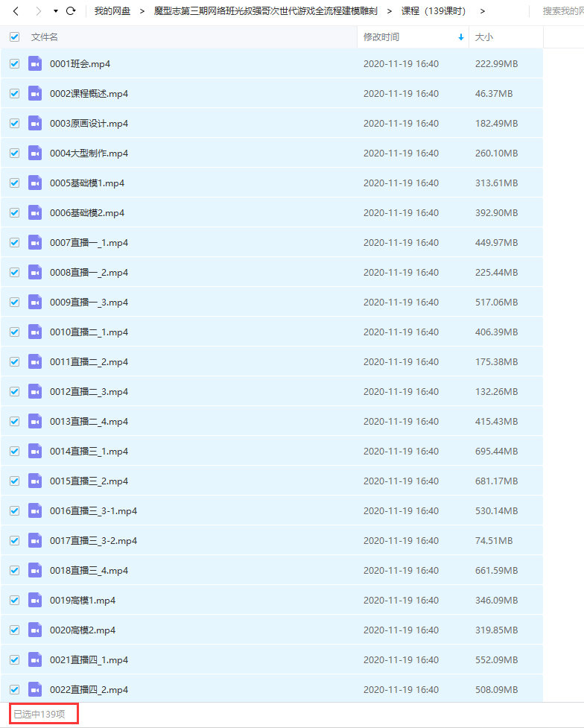This screenshot has height=728, width=584.
Task: Uncheck the checkbox for 0014直播三_1.mp4
Action: click(14, 452)
